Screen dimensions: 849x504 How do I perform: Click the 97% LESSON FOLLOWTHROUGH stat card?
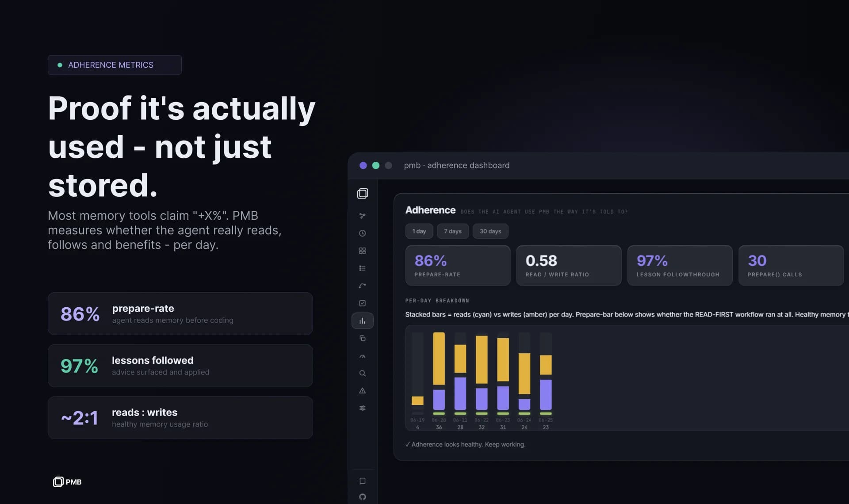tap(680, 266)
